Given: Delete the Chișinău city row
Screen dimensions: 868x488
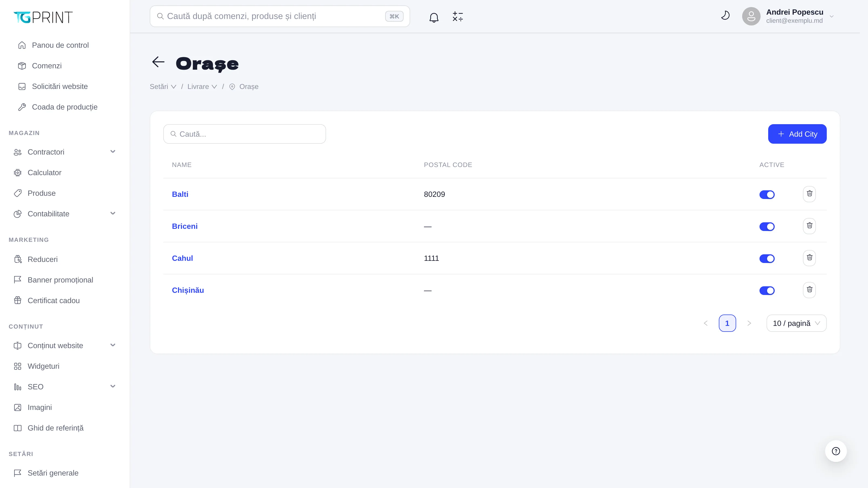Looking at the screenshot, I should pos(809,290).
